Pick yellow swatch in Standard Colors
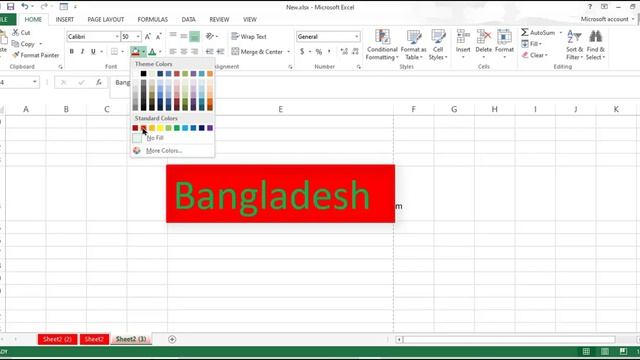The width and height of the screenshot is (640, 360). pos(160,128)
